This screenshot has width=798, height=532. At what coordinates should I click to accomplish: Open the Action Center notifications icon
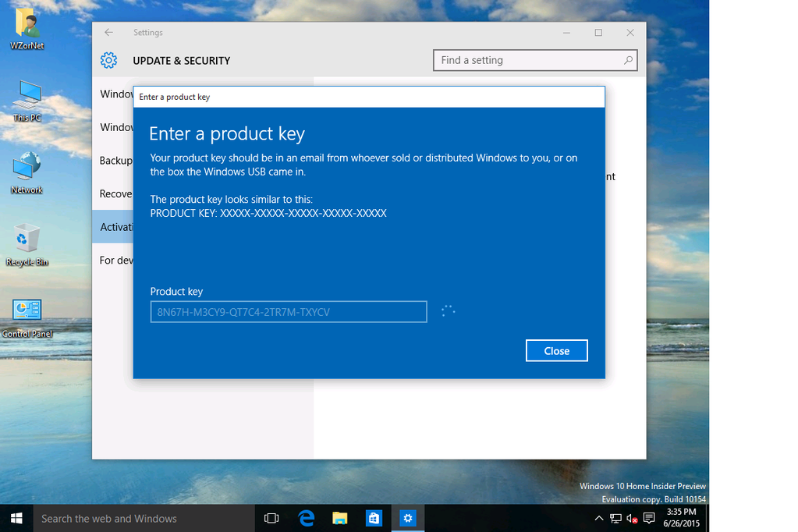point(649,518)
